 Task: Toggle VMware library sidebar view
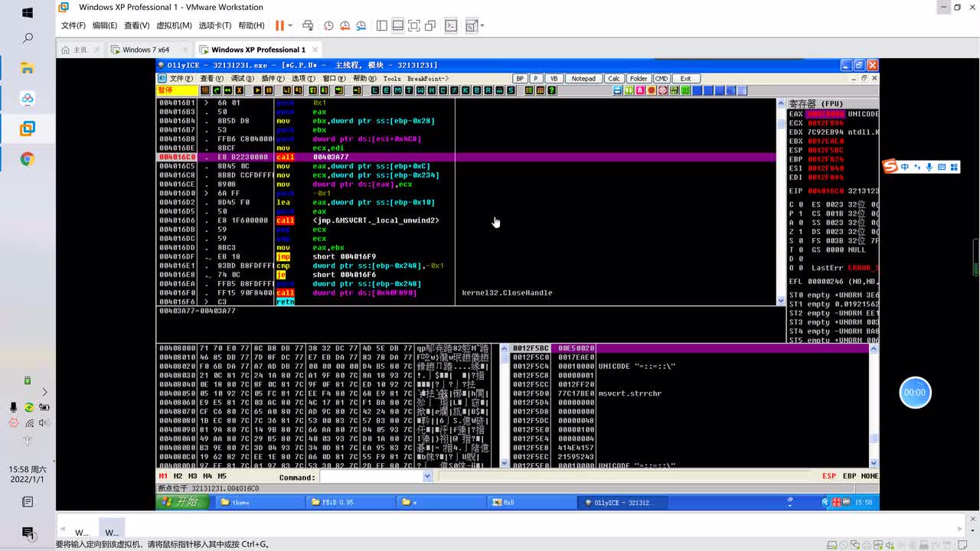point(382,25)
